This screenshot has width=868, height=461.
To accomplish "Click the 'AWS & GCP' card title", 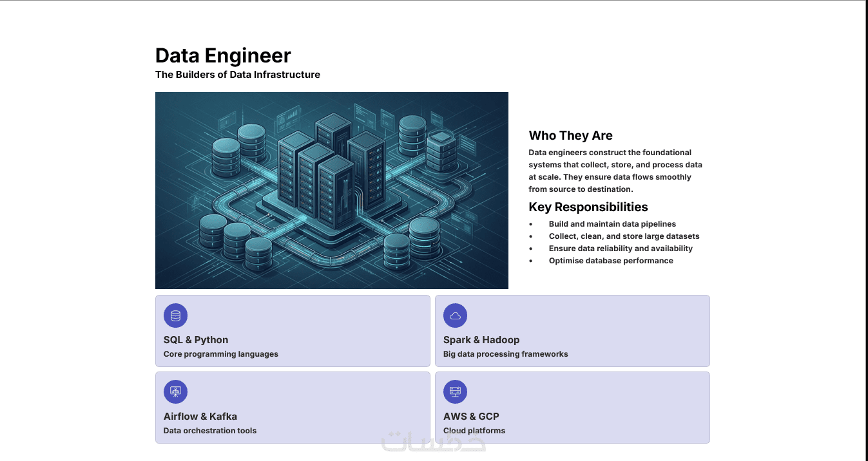I will [x=471, y=417].
